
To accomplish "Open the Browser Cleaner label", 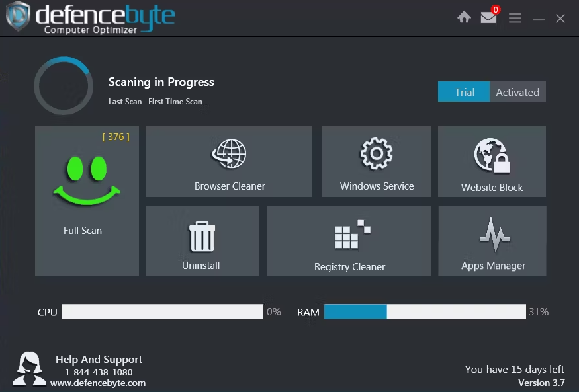I will [x=230, y=186].
